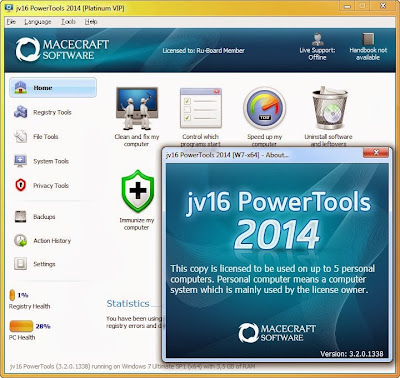Click the System Tools monitor icon
Screen dimensions: 400x378
[20, 161]
